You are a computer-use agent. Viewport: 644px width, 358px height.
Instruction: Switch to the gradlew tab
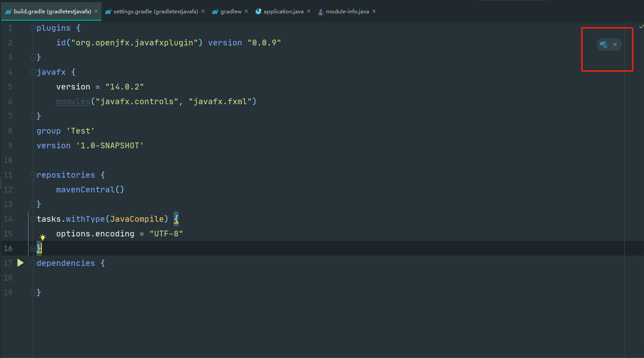(231, 12)
